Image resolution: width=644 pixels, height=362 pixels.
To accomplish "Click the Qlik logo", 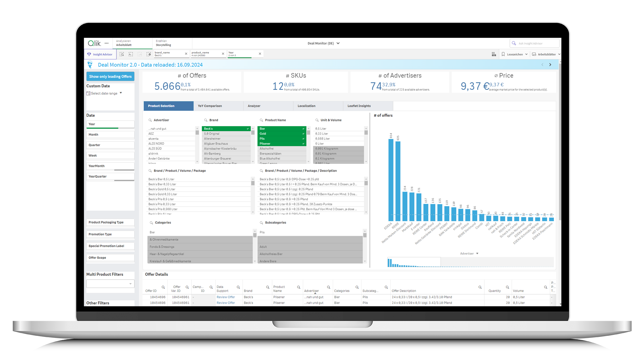I will point(94,43).
